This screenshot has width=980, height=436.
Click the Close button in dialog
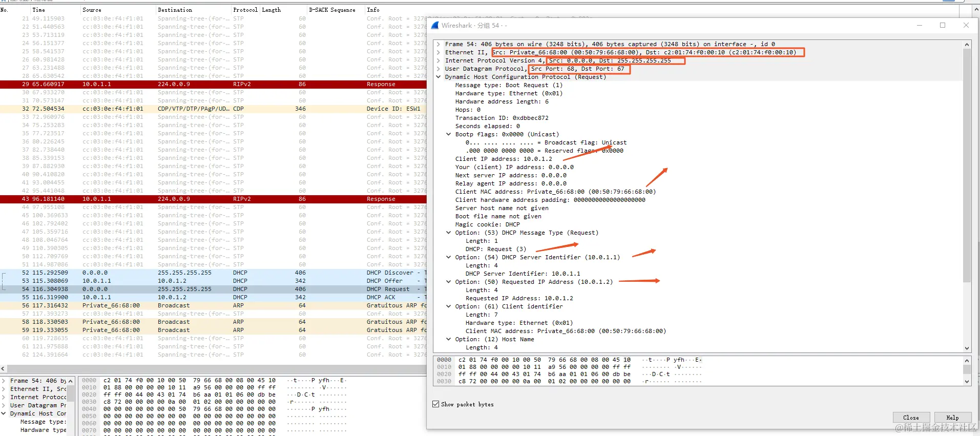[911, 418]
